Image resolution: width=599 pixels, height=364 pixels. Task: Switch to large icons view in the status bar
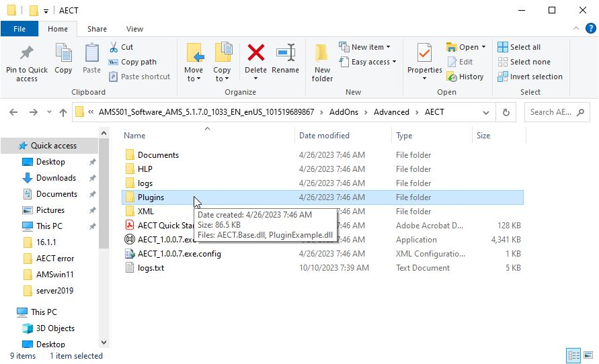point(588,356)
